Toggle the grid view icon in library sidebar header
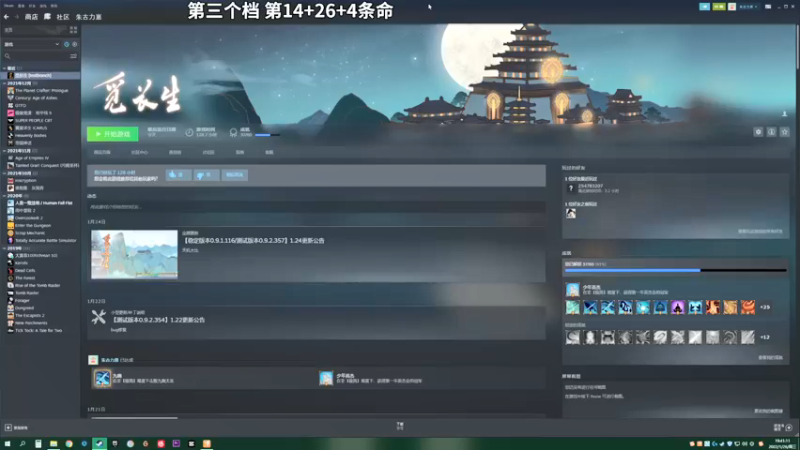This screenshot has width=800, height=450. click(73, 30)
